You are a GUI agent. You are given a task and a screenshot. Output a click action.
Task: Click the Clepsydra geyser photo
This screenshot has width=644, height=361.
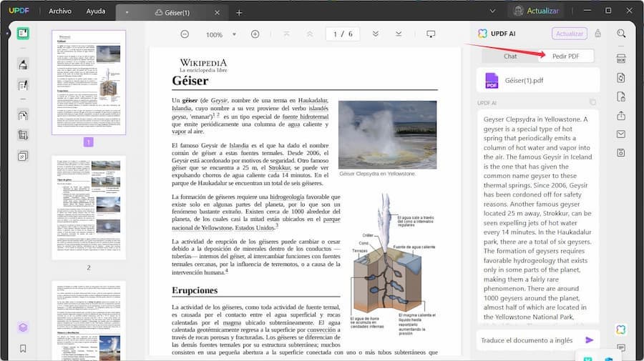[387, 135]
